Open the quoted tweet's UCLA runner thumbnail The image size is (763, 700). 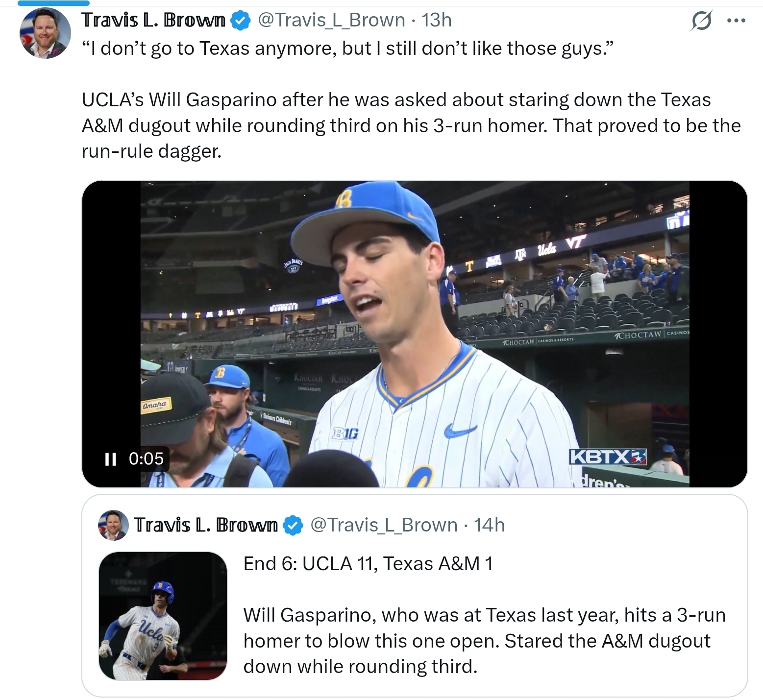(x=163, y=616)
